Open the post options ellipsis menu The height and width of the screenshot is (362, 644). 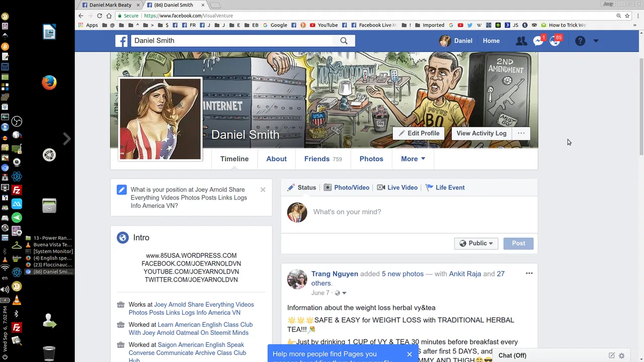pyautogui.click(x=529, y=274)
